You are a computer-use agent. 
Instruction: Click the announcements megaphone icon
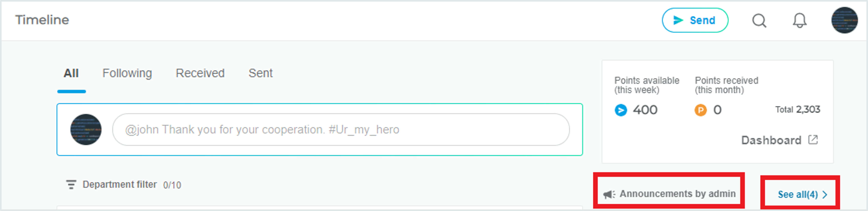tap(609, 194)
